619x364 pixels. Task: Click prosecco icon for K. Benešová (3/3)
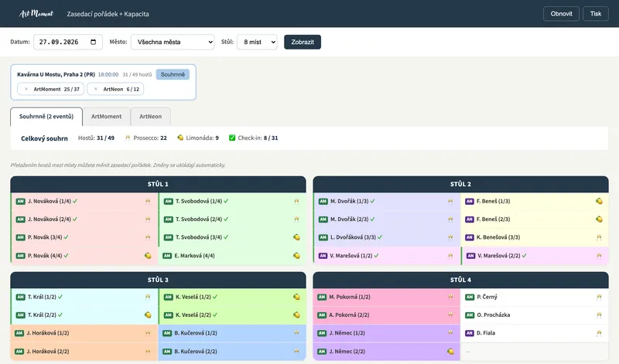pyautogui.click(x=599, y=237)
